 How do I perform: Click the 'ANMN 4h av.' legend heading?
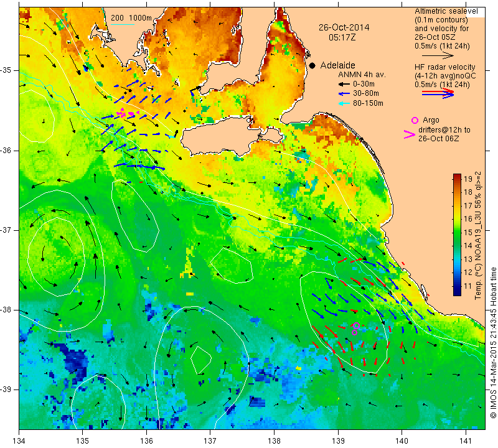(x=362, y=75)
